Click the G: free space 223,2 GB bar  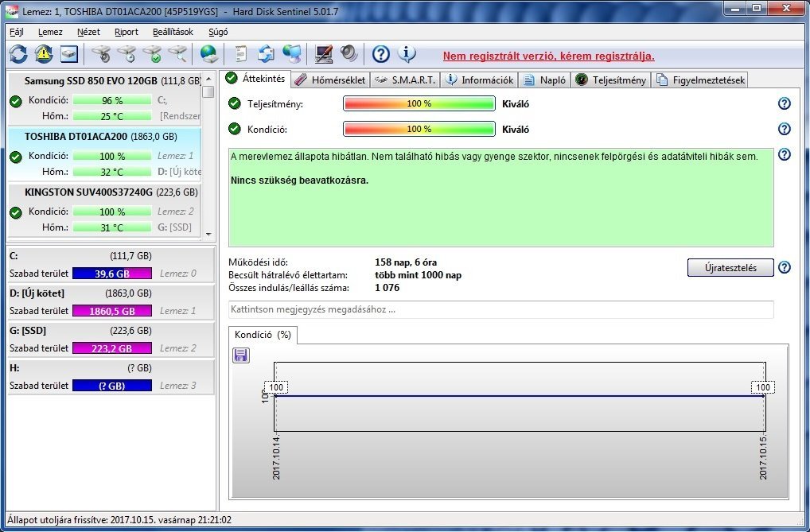coord(112,348)
